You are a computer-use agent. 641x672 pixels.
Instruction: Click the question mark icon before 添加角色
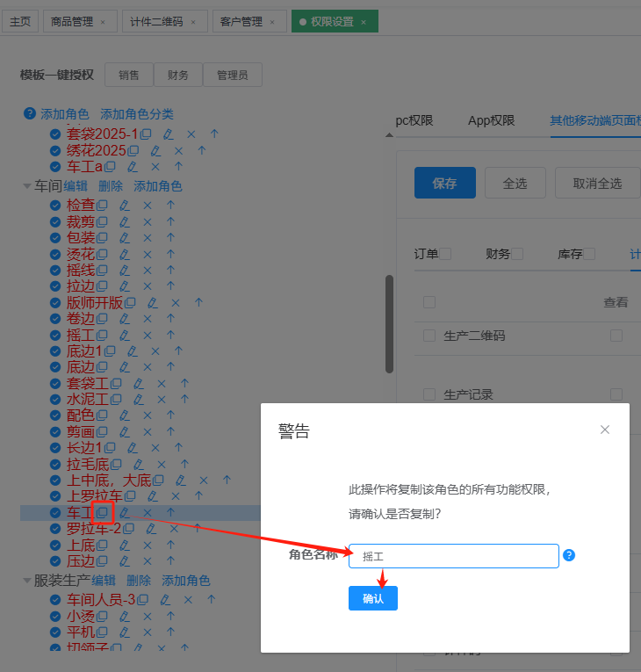tap(29, 114)
